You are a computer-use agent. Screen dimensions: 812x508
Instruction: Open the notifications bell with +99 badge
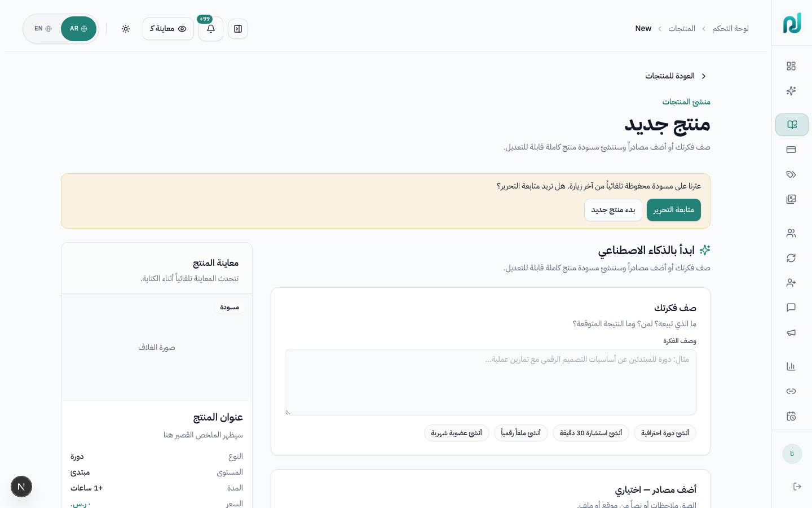click(211, 29)
